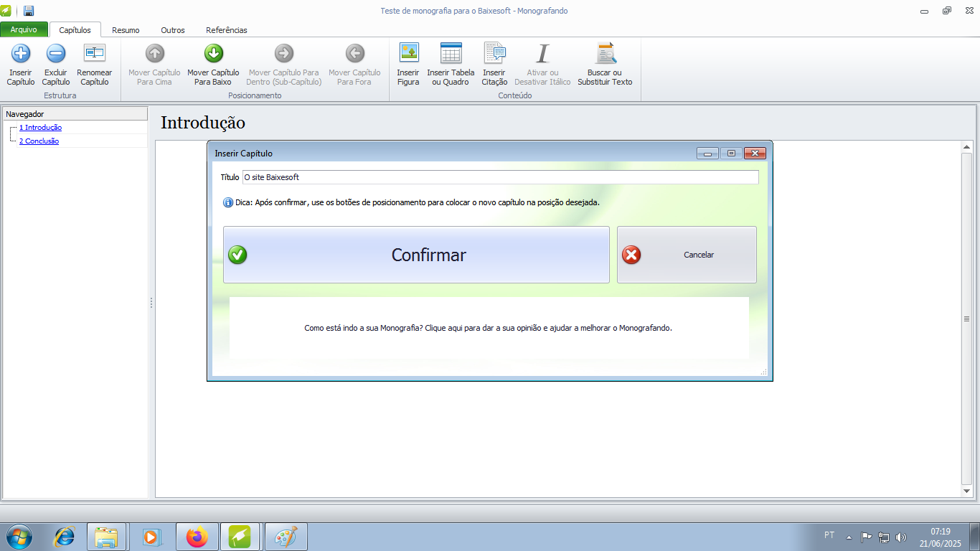
Task: Click the dialog resize grip corner
Action: 763,372
